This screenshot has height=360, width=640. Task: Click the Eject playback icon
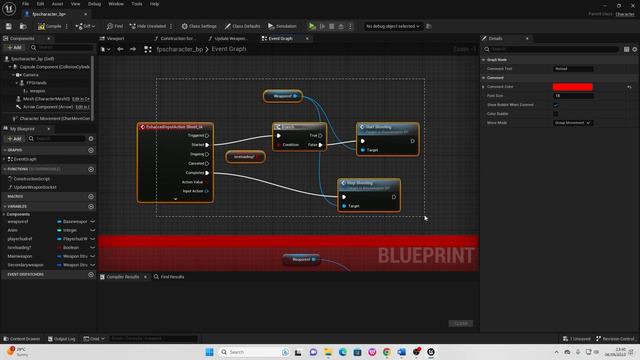341,26
